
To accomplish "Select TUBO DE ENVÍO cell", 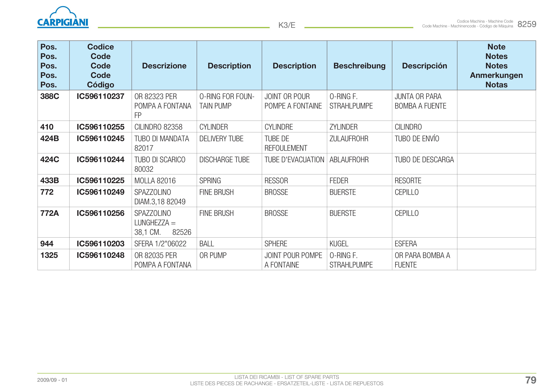I will click(425, 143).
